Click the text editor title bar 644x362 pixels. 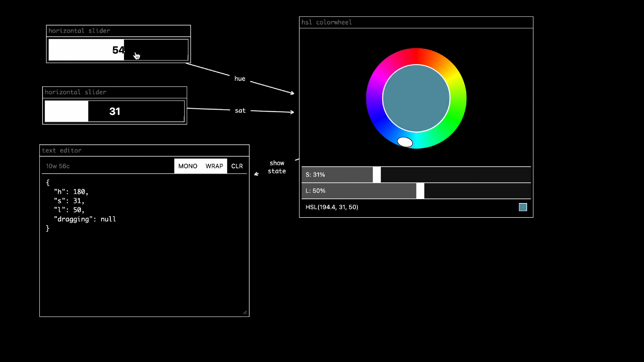(x=144, y=151)
